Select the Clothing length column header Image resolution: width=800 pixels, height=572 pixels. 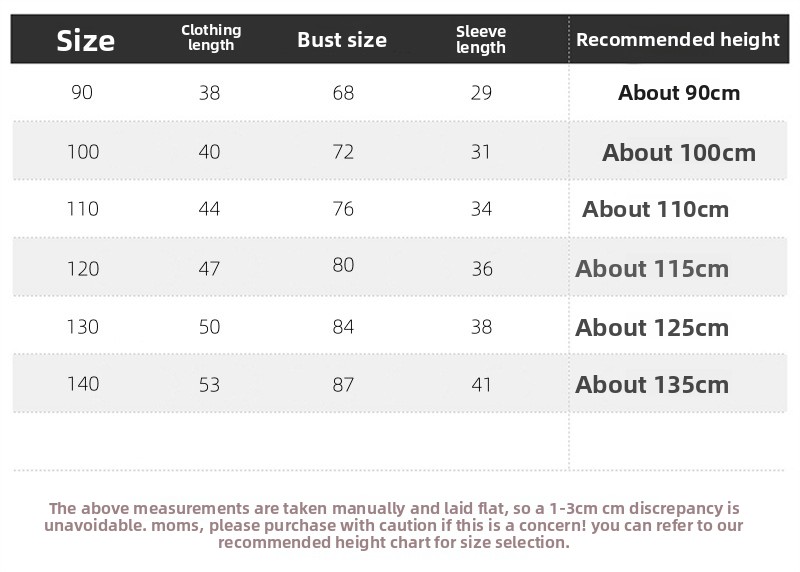(x=211, y=38)
